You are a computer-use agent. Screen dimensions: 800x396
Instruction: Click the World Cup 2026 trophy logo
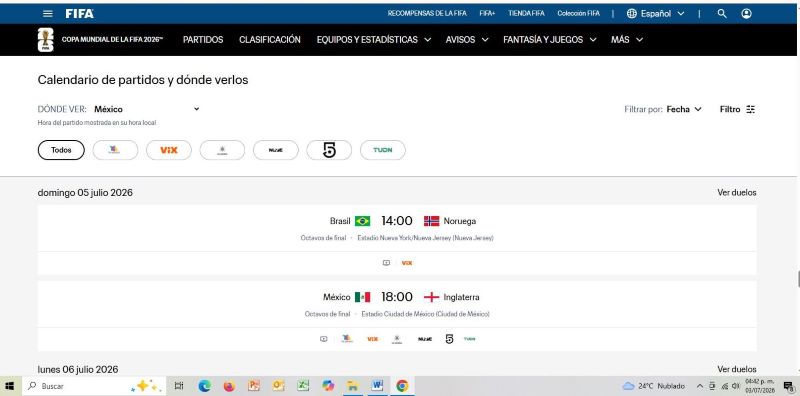coord(45,40)
